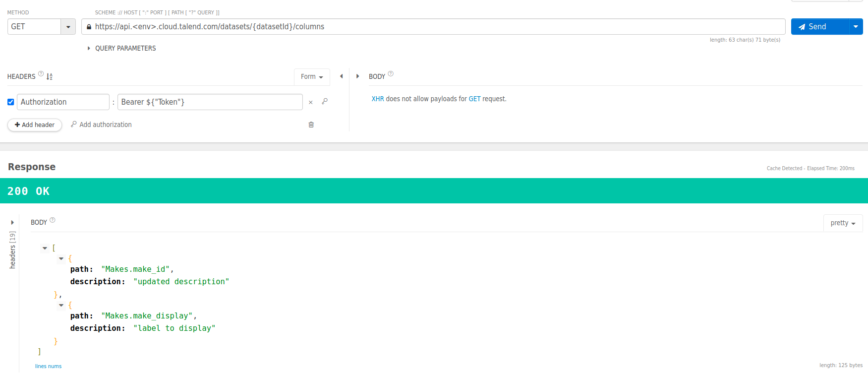Expand the response headers side panel arrow

(x=12, y=223)
